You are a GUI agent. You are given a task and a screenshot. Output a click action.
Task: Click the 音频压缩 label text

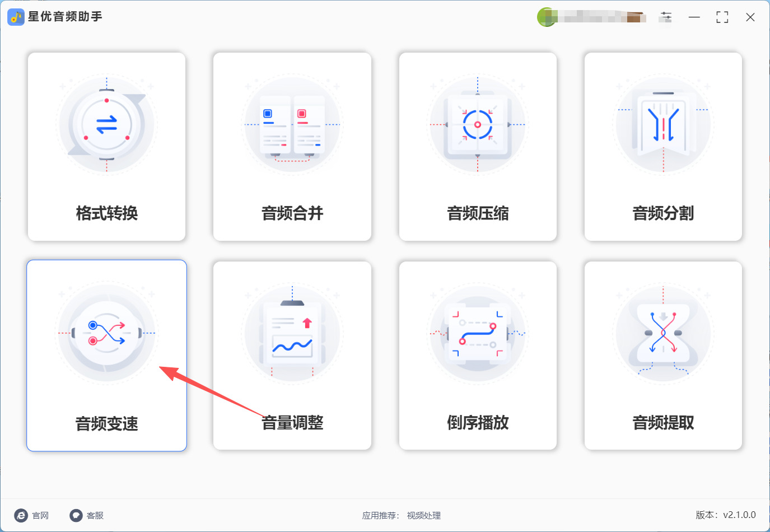478,213
